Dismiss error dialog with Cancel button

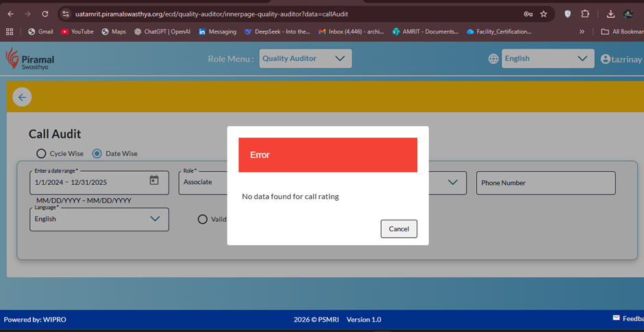pyautogui.click(x=399, y=229)
